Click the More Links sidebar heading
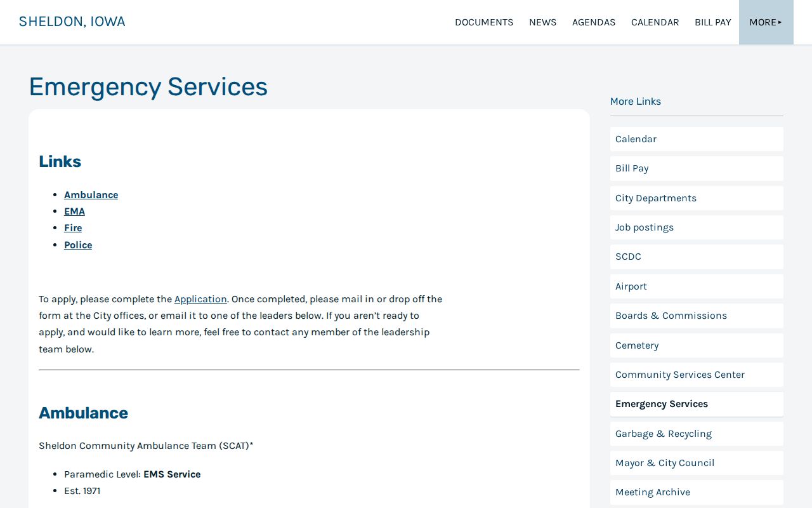 tap(636, 102)
